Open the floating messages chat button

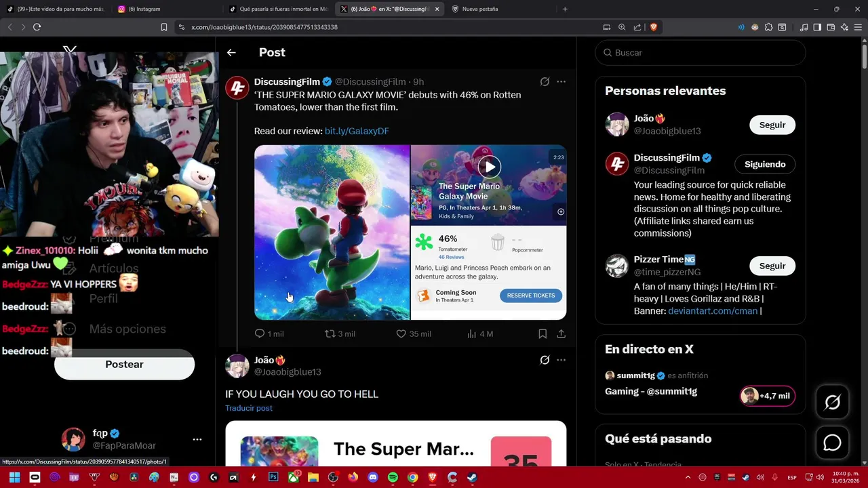(x=832, y=443)
